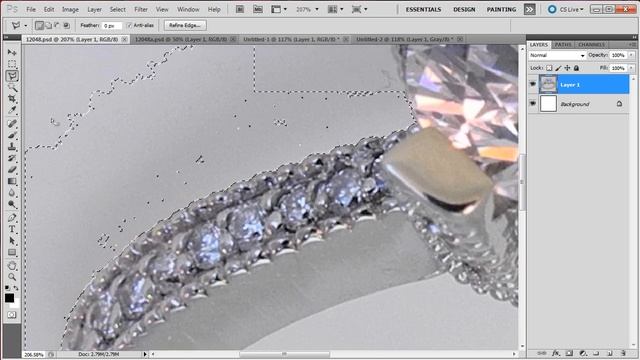Open the File menu

pyautogui.click(x=31, y=9)
